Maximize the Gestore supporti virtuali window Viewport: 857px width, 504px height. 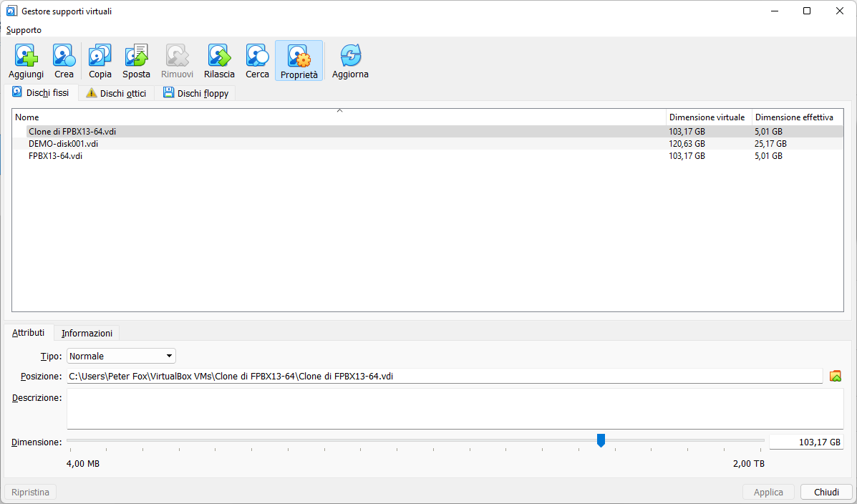click(807, 11)
